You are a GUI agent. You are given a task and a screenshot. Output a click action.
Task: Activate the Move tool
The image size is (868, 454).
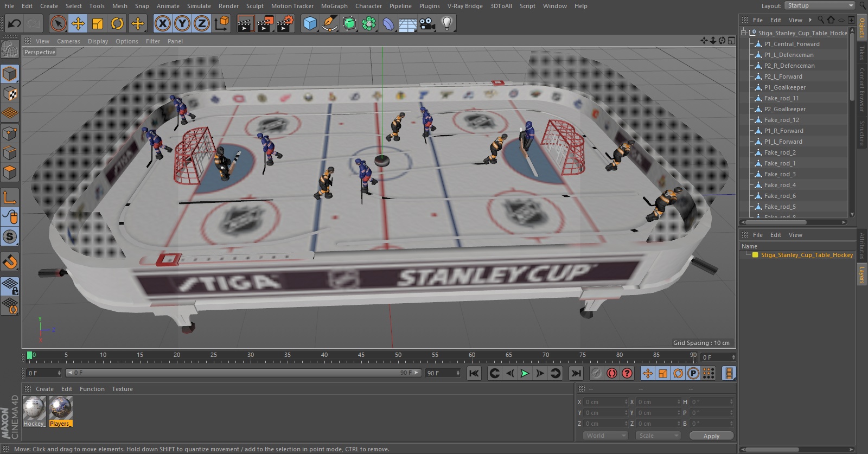click(78, 23)
